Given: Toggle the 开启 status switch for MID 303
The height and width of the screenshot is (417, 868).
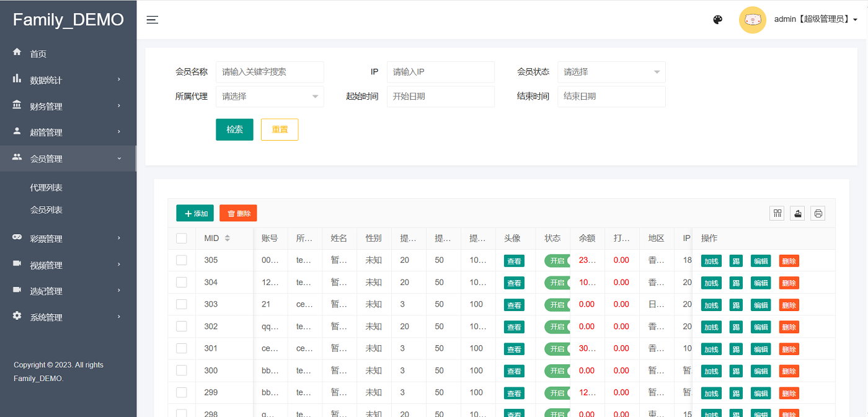Looking at the screenshot, I should (557, 304).
